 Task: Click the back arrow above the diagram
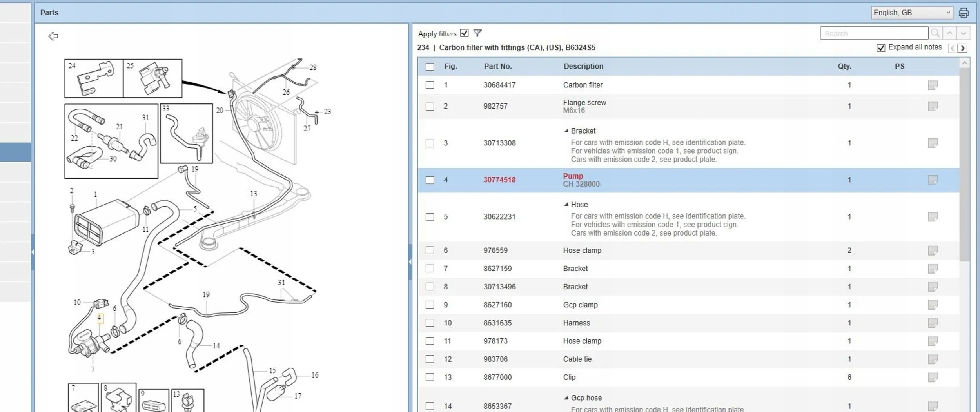pyautogui.click(x=53, y=36)
